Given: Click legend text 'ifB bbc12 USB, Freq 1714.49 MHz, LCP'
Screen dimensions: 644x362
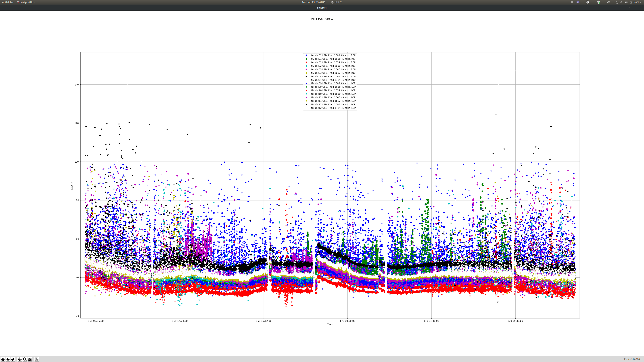Looking at the screenshot, I should (x=333, y=108).
